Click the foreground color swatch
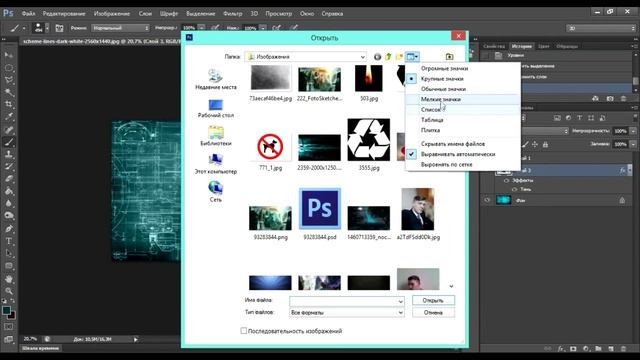The width and height of the screenshot is (640, 360). coord(6,311)
